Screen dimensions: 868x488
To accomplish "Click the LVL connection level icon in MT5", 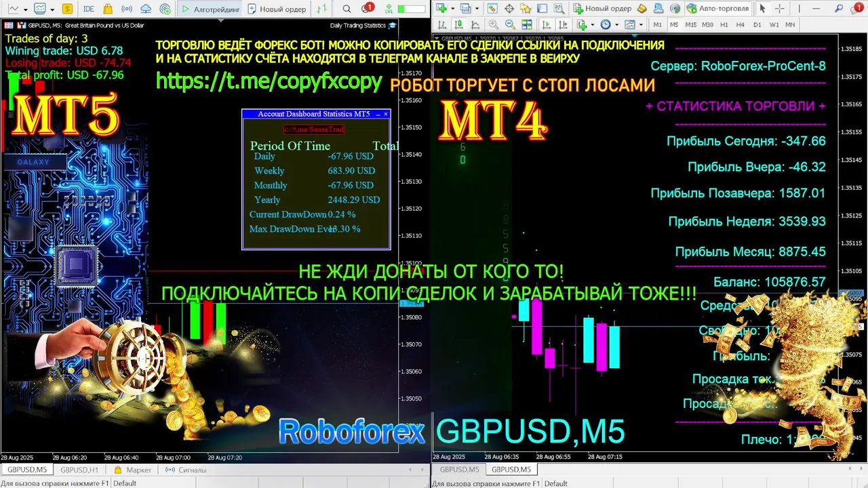I will (389, 9).
